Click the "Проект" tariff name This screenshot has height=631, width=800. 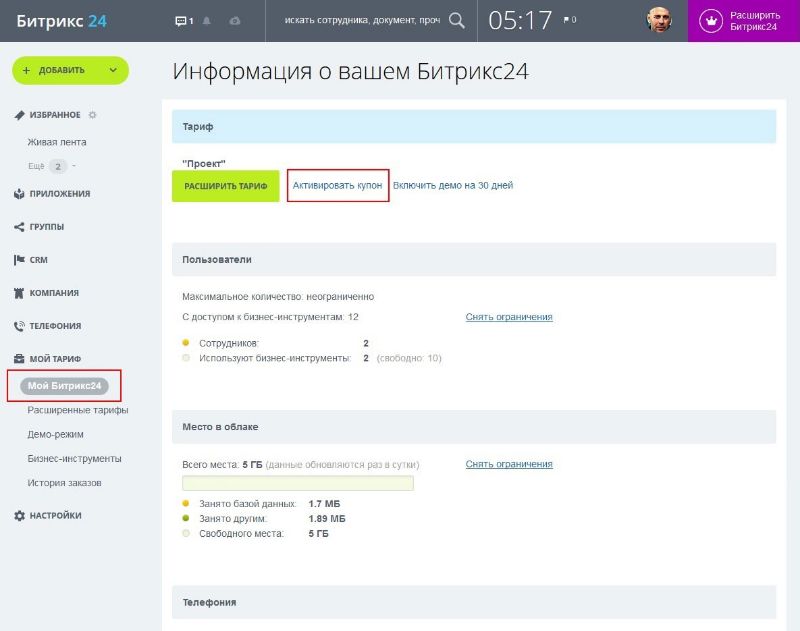pos(204,164)
